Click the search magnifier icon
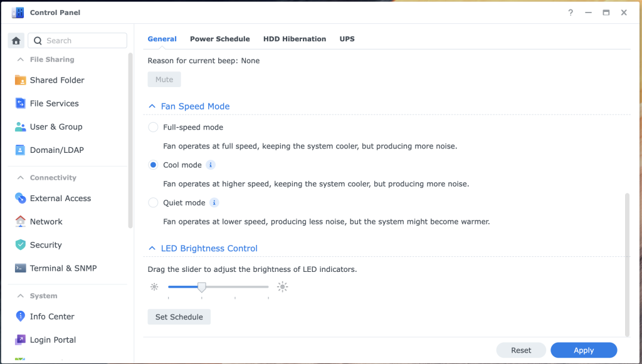 [38, 41]
